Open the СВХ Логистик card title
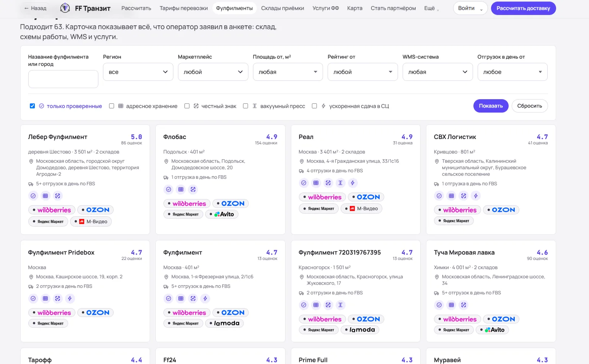This screenshot has width=589, height=364. coord(455,137)
